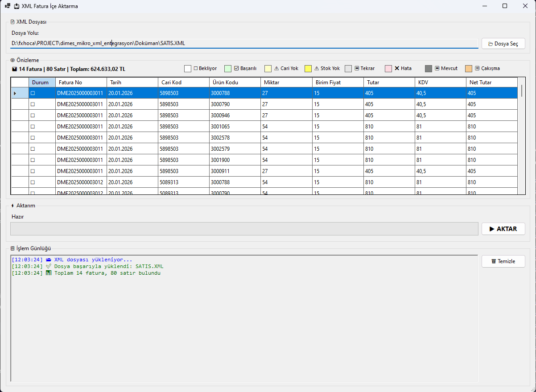
Task: Click the Başarılı checkmark legend icon
Action: (x=237, y=69)
